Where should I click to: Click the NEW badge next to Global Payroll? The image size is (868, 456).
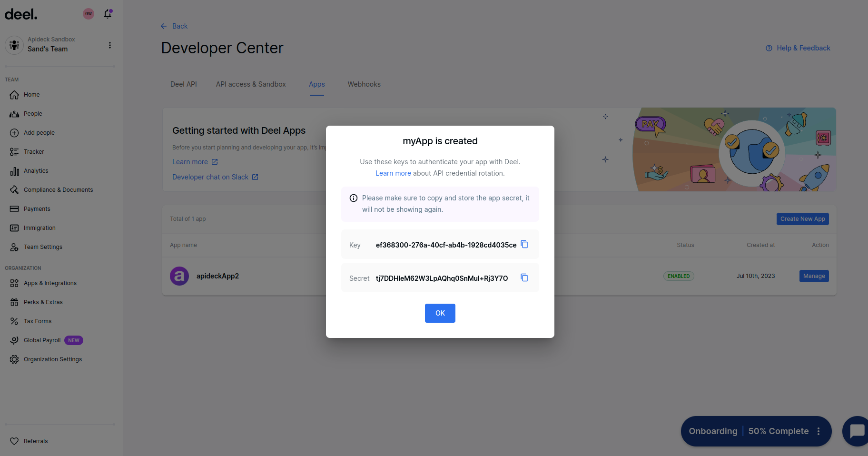coord(74,340)
